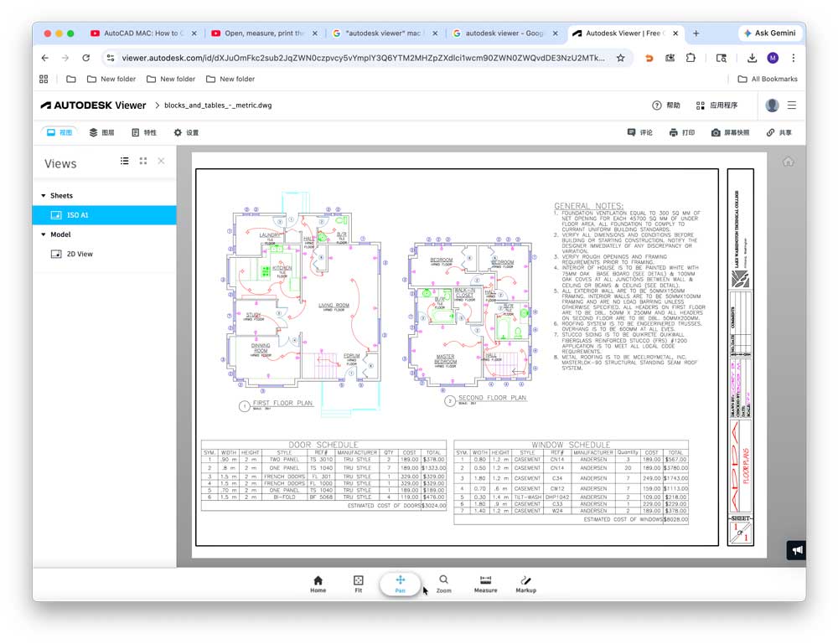
Task: Open the layers (图层) tab
Action: pos(101,133)
